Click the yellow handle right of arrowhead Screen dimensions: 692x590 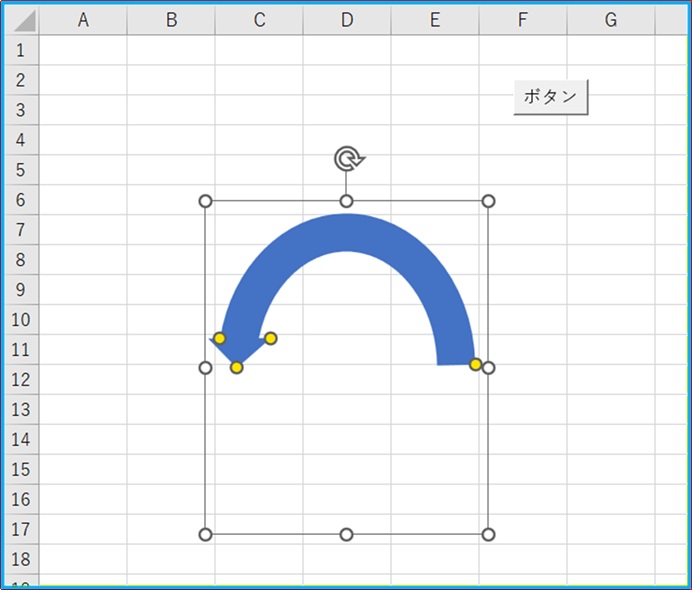pos(271,338)
